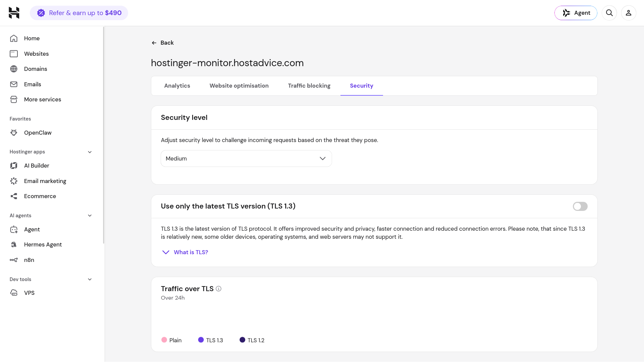Open OpenClaw from Favorites
The width and height of the screenshot is (644, 362).
coord(38,133)
